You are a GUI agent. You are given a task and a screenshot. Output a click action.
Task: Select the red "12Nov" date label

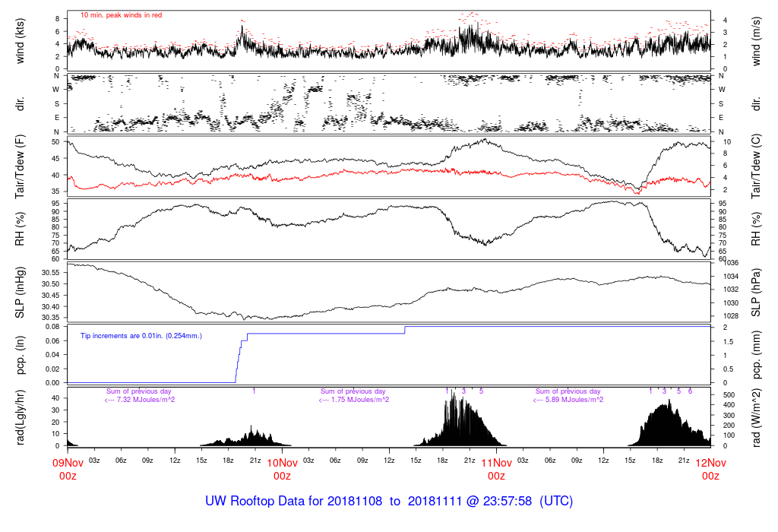710,463
